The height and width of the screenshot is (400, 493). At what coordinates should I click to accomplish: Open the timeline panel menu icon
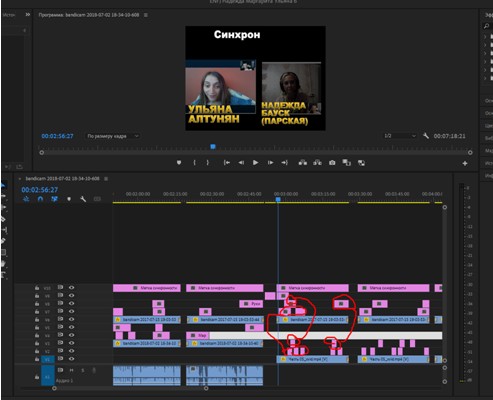pyautogui.click(x=106, y=179)
